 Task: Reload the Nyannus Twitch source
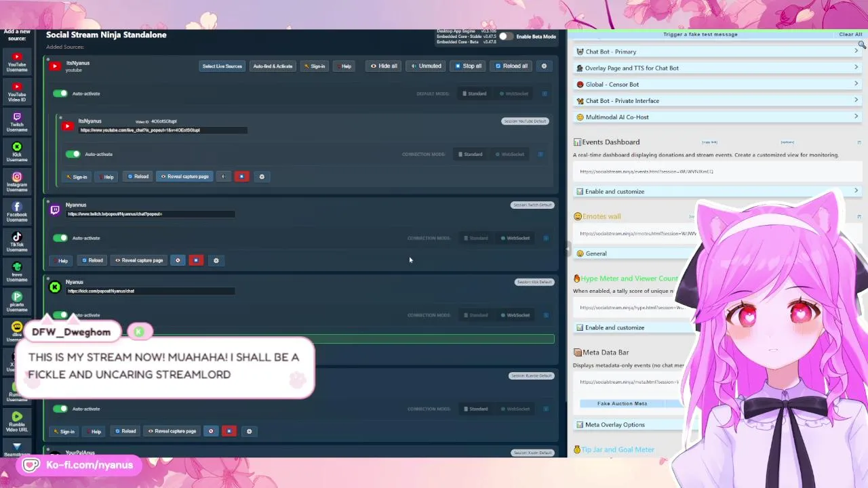(x=92, y=260)
